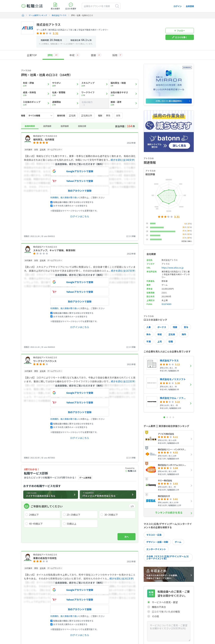Click the Sony Interactive logo in ranking
This screenshot has width=215, height=644.
coord(151,454)
